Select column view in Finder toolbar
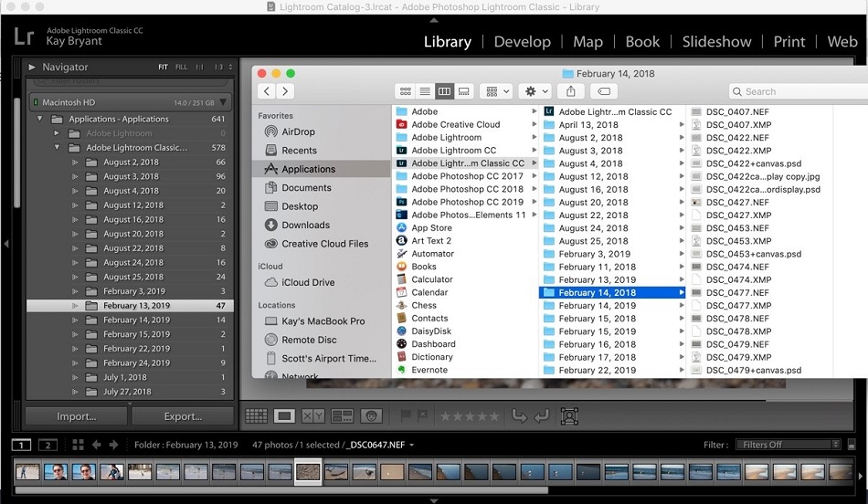This screenshot has width=868, height=504. point(444,91)
